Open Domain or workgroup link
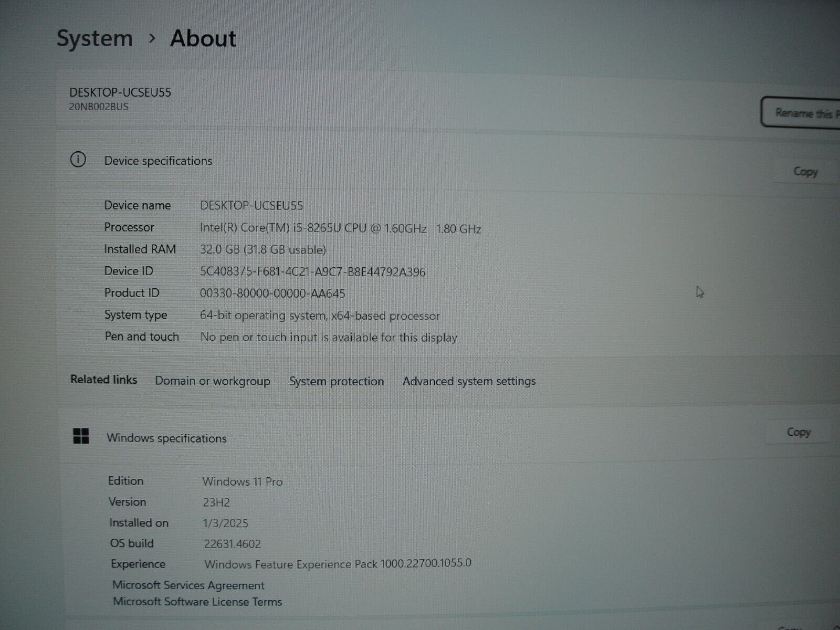This screenshot has width=840, height=630. (213, 381)
